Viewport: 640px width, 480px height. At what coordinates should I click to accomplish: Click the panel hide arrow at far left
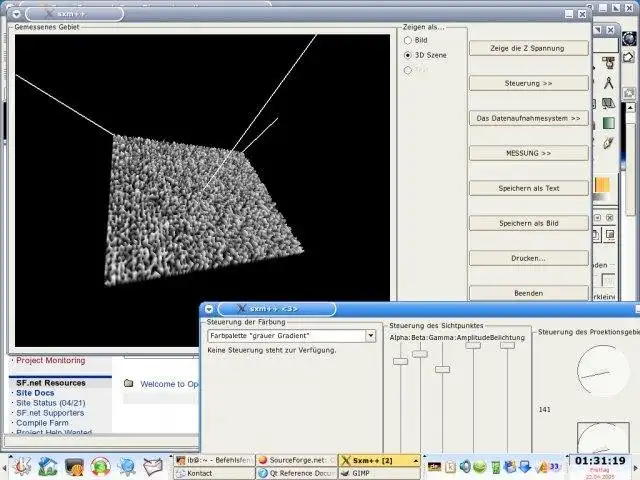(x=4, y=467)
